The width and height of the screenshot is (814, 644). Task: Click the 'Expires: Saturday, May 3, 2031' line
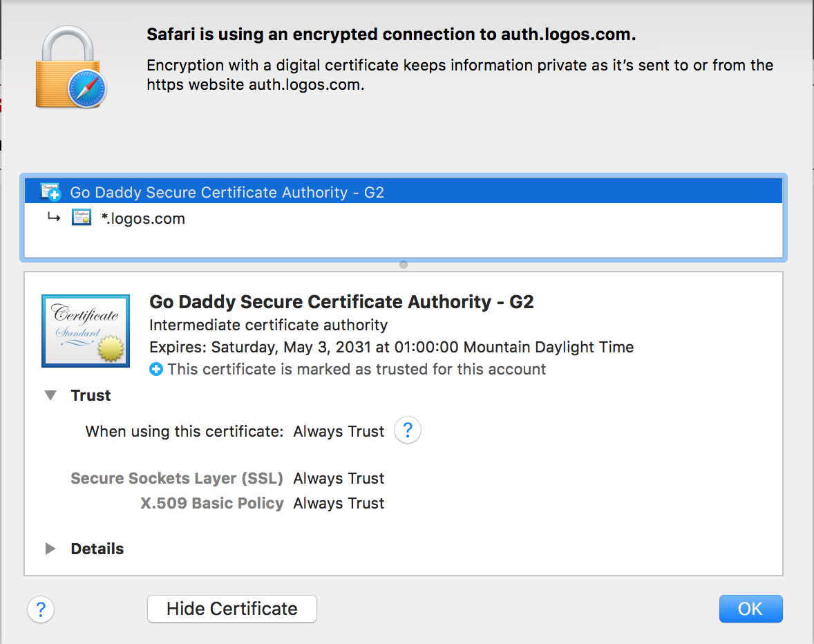click(391, 347)
